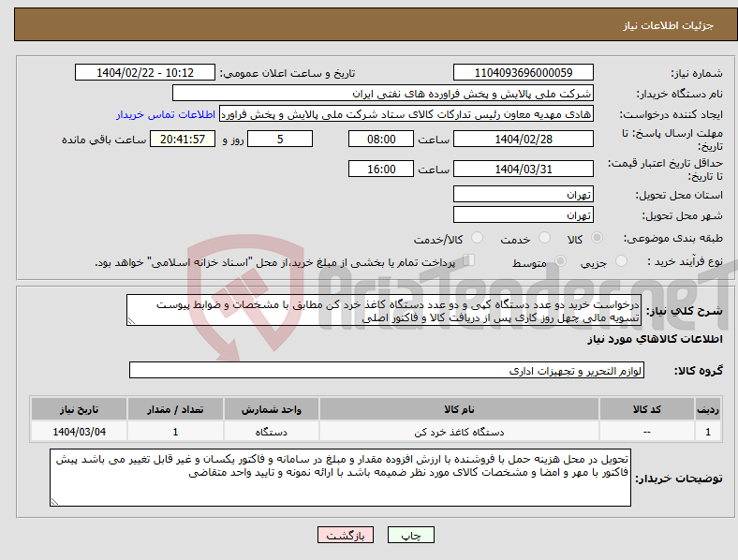Image resolution: width=738 pixels, height=560 pixels.
Task: Click the نوع فرآیند خرید label
Action: pos(685,261)
